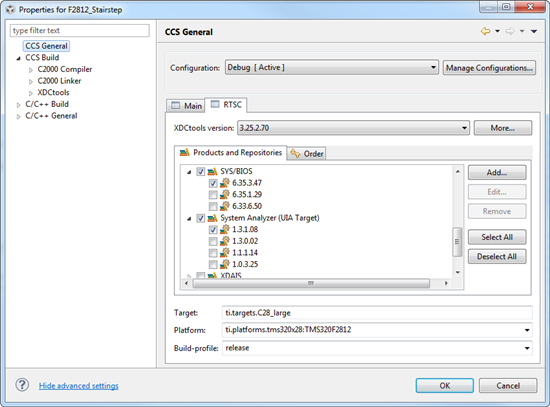The width and height of the screenshot is (550, 407).
Task: Uncheck UIA version 1.3.1.08
Action: point(213,230)
